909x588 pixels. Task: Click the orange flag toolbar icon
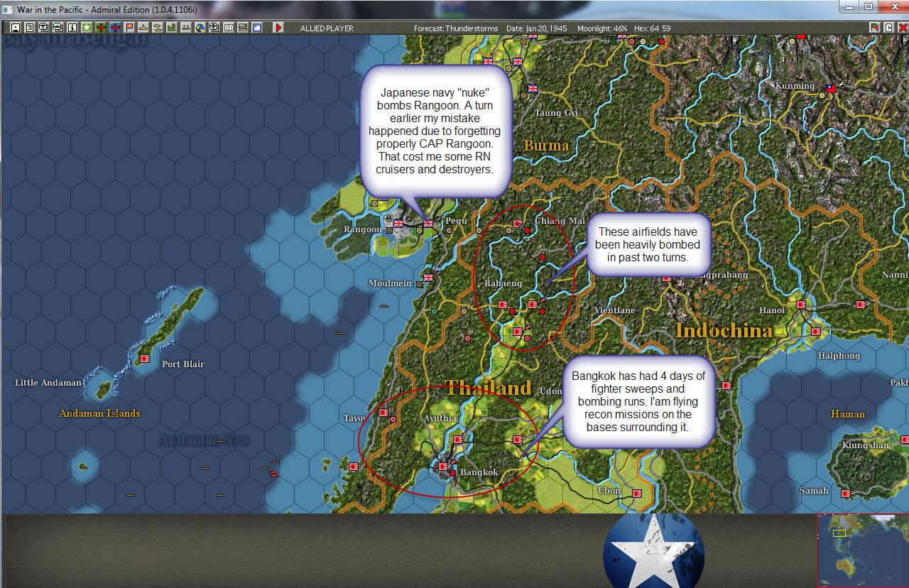tap(129, 28)
